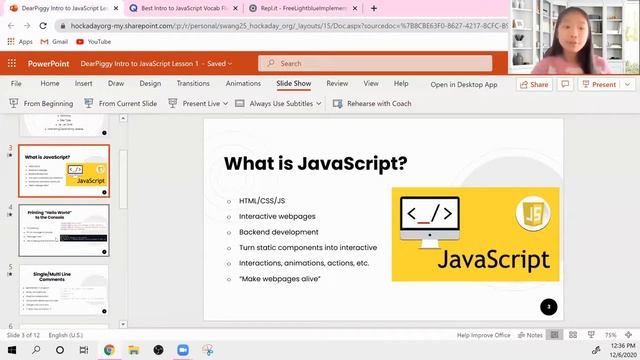
Task: Open the Animations ribbon tab
Action: point(243,84)
